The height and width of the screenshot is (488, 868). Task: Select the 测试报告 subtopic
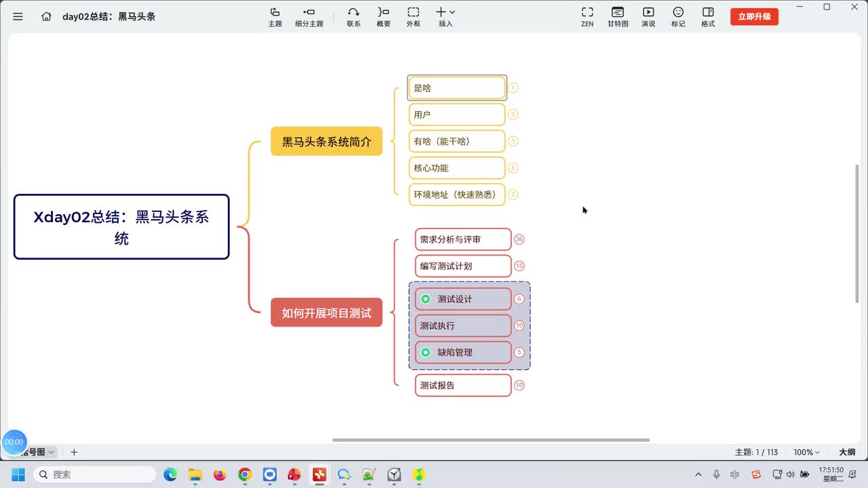(463, 385)
